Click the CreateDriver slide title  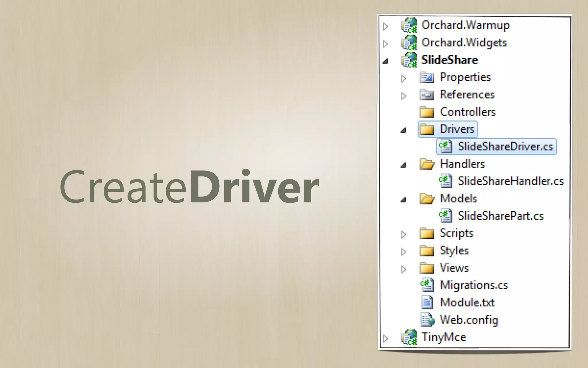click(189, 187)
